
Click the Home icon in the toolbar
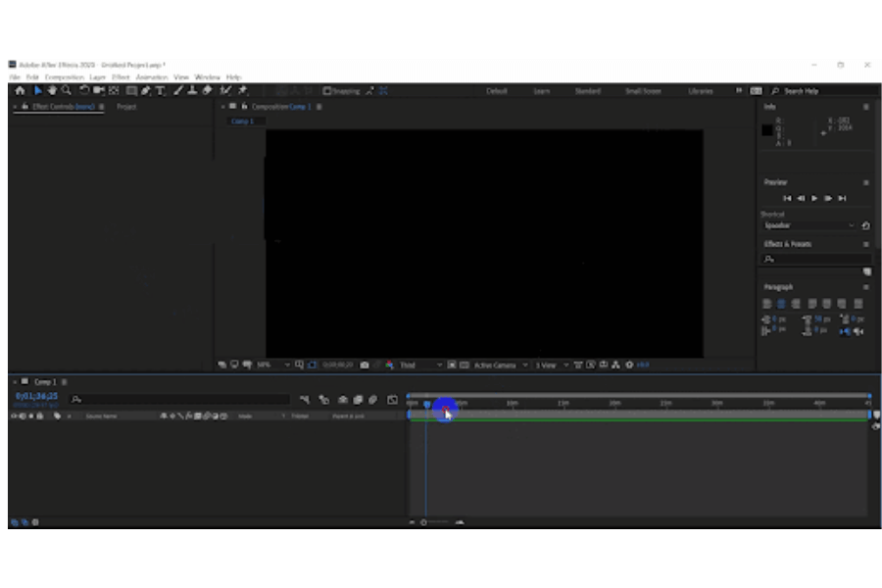[x=19, y=91]
